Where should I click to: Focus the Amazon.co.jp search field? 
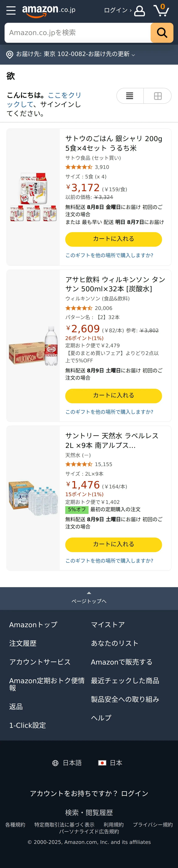pyautogui.click(x=77, y=33)
